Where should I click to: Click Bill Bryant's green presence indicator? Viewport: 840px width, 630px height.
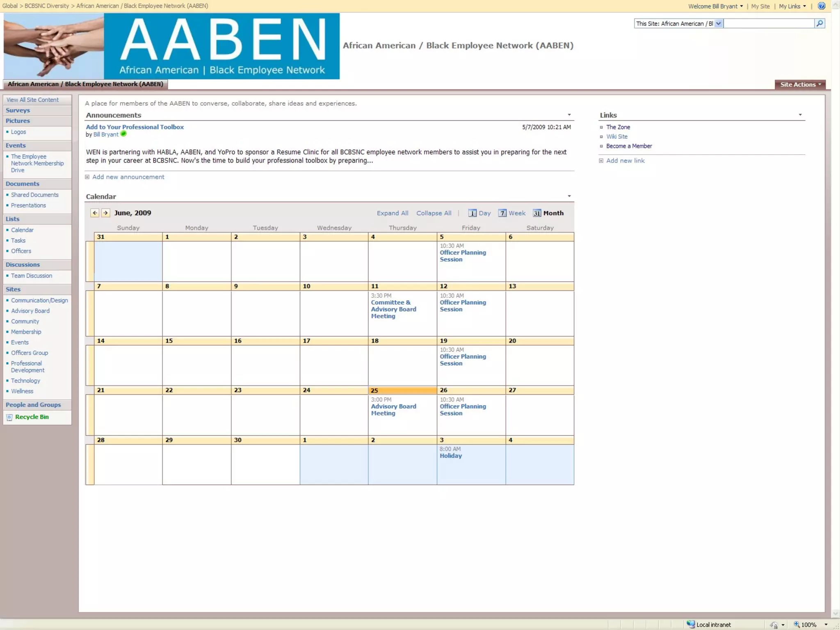[x=123, y=134]
